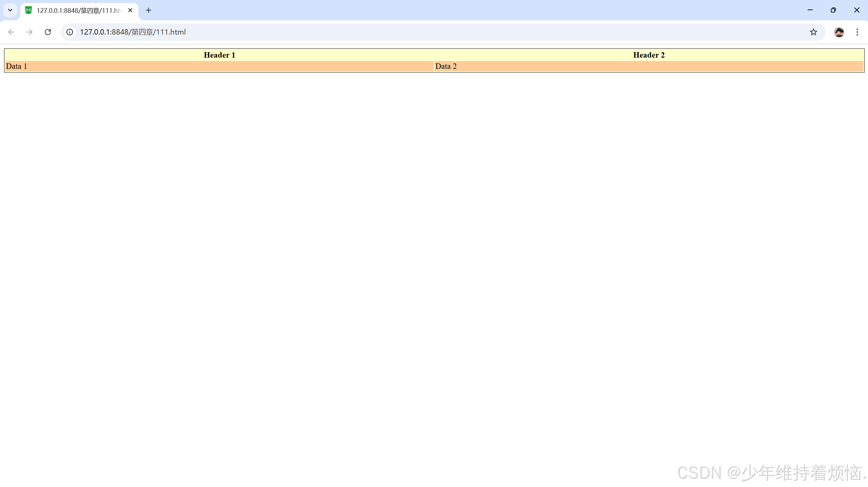The image size is (868, 487).
Task: View site information icon
Action: (x=70, y=32)
